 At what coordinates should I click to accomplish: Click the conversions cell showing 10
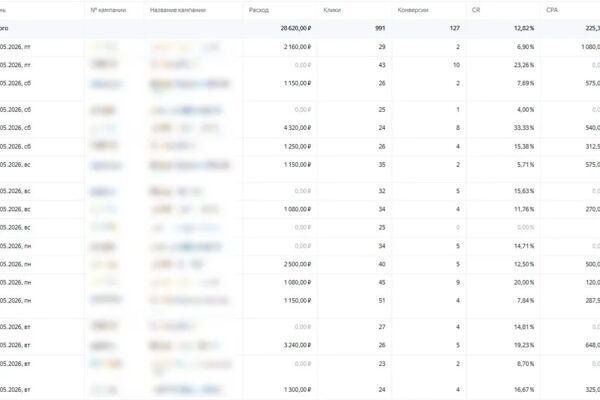pos(457,65)
